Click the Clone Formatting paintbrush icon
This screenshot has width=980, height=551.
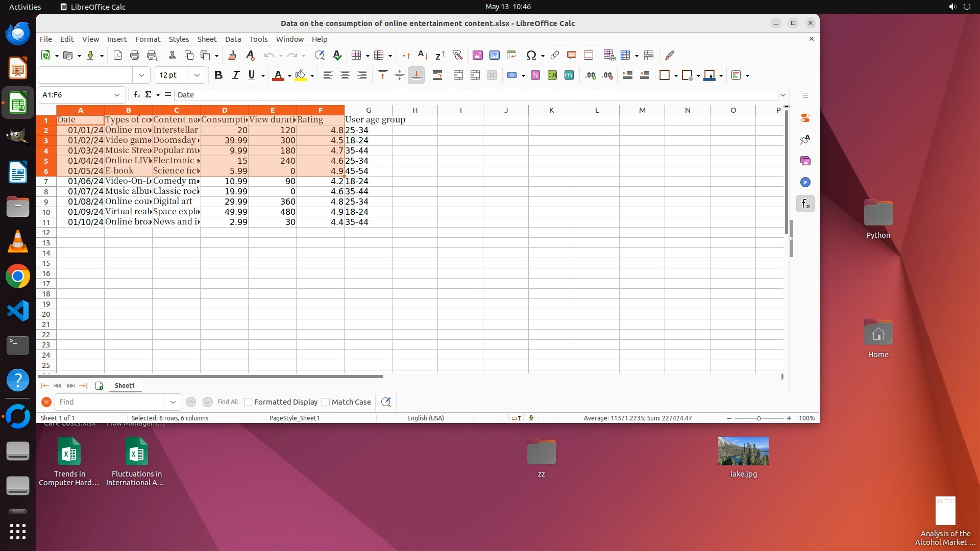(232, 55)
